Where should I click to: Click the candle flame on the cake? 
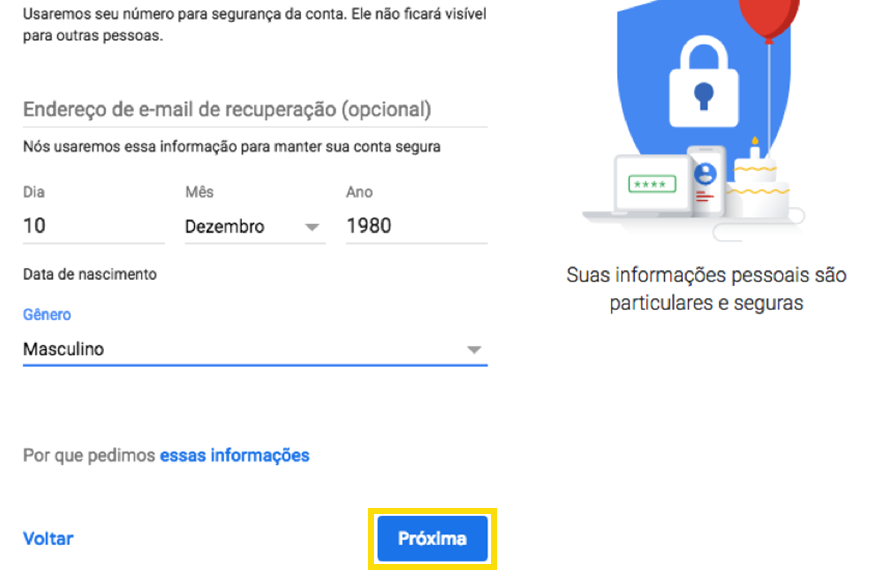tap(754, 141)
